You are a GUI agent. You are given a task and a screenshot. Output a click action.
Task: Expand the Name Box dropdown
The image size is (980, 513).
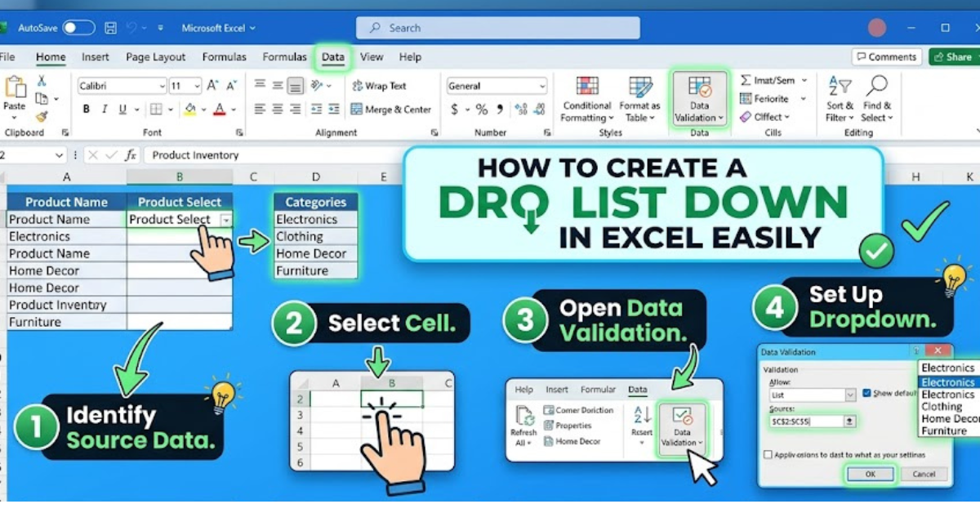[x=59, y=155]
